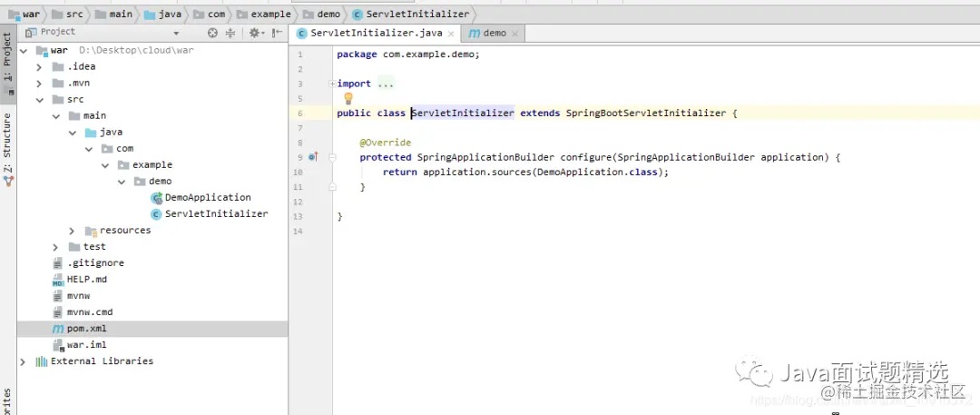Open the Project panel gear settings
The image size is (980, 415).
pyautogui.click(x=256, y=34)
